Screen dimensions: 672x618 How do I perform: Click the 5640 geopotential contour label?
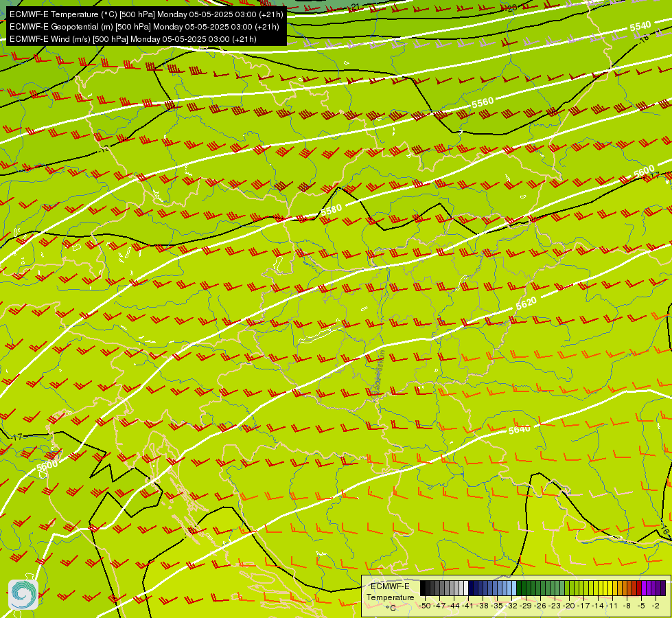(x=520, y=429)
